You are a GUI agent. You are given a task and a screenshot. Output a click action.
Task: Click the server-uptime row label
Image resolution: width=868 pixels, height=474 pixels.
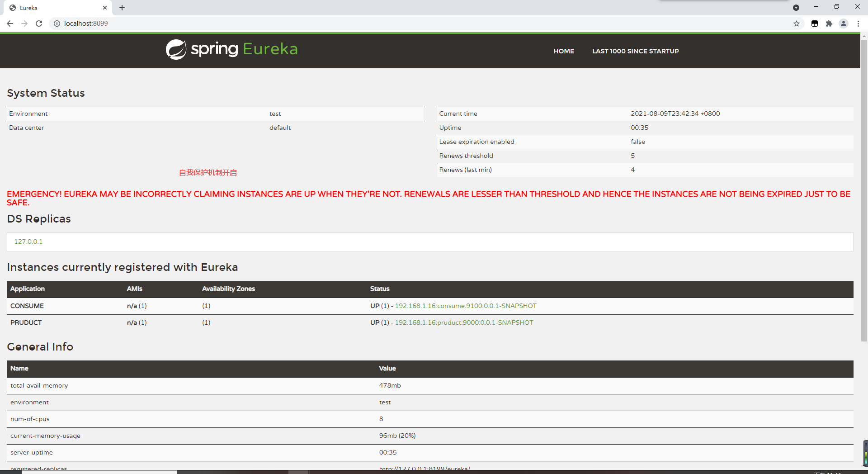32,452
